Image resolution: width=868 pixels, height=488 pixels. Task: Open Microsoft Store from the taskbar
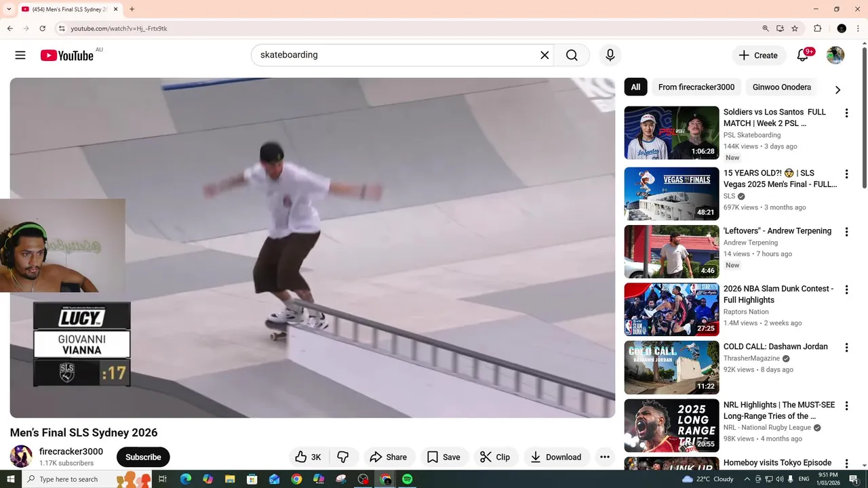[252, 479]
